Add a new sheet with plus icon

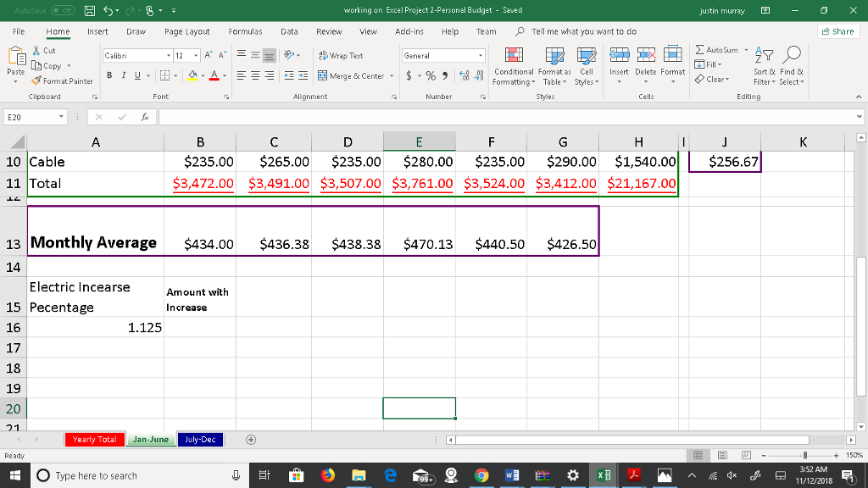[x=251, y=440]
